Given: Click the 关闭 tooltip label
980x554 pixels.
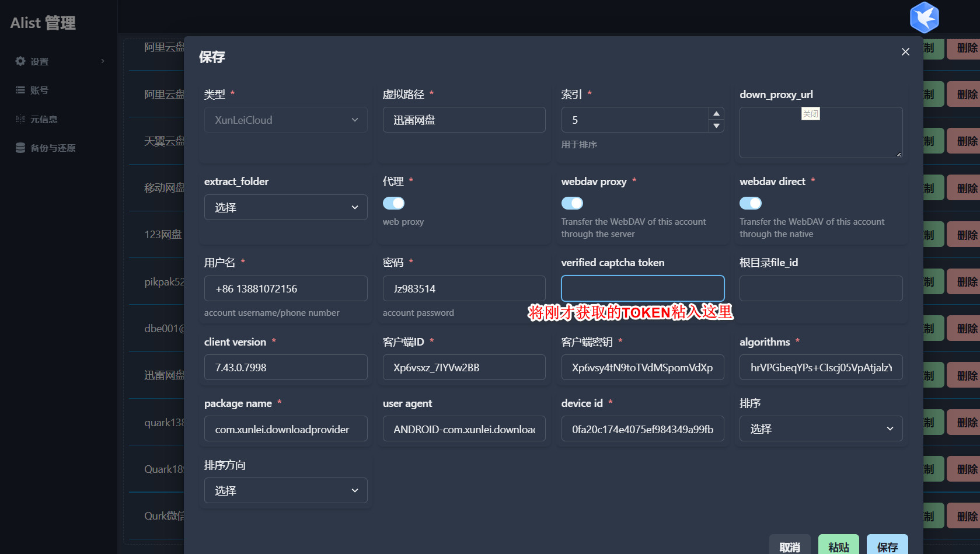Looking at the screenshot, I should click(810, 114).
